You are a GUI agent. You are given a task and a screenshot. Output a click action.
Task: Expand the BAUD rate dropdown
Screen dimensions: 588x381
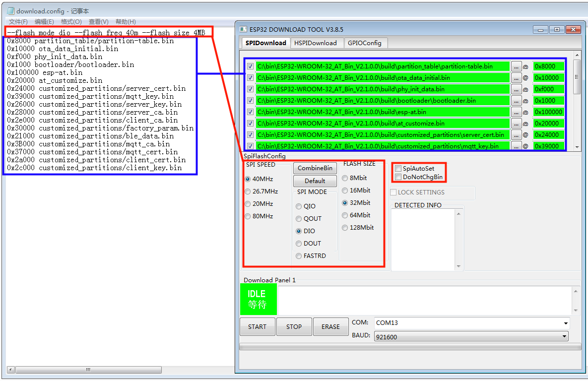coord(564,337)
